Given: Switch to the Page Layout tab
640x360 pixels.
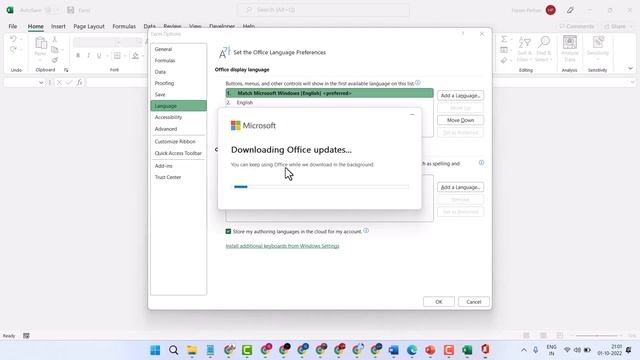Looking at the screenshot, I should tap(89, 26).
